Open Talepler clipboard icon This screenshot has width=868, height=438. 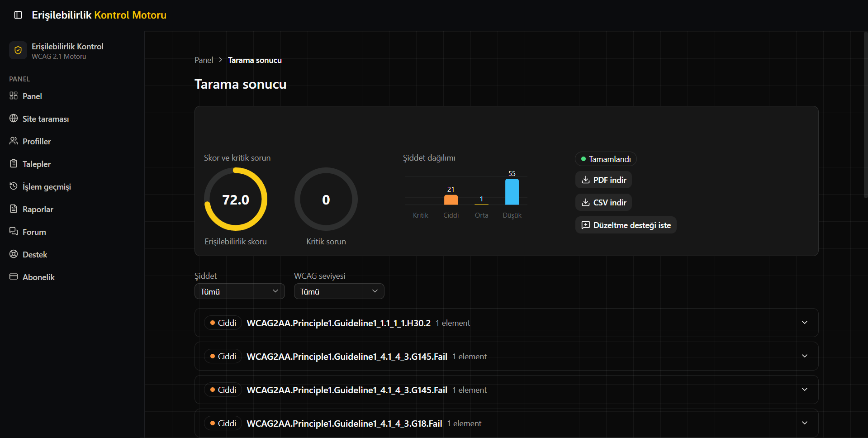tap(14, 164)
